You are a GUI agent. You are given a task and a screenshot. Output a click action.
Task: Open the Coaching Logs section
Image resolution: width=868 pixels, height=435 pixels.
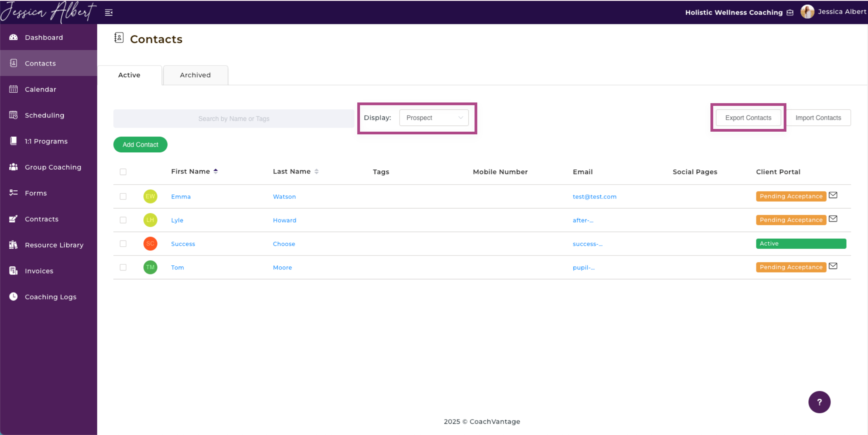point(48,297)
